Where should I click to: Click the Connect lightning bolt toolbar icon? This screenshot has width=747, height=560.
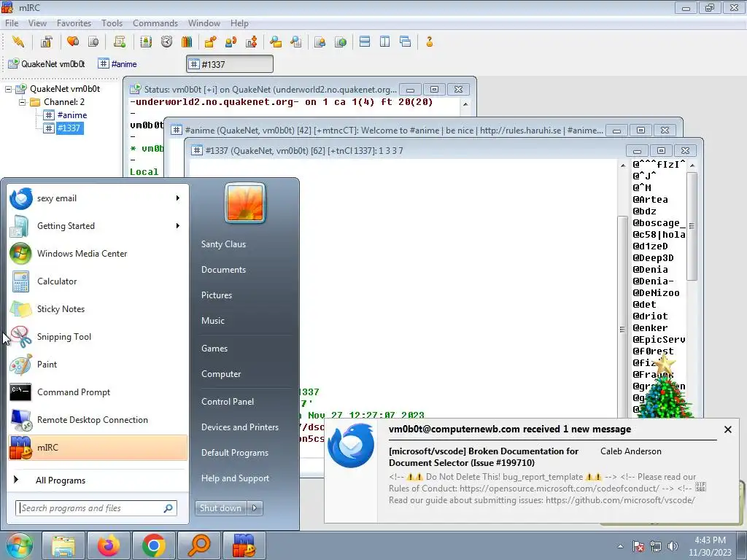18,42
